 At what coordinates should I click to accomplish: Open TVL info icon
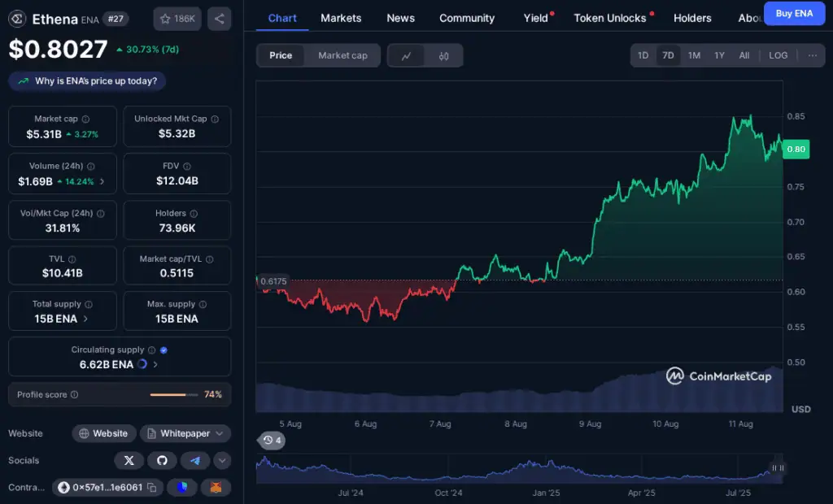72,259
